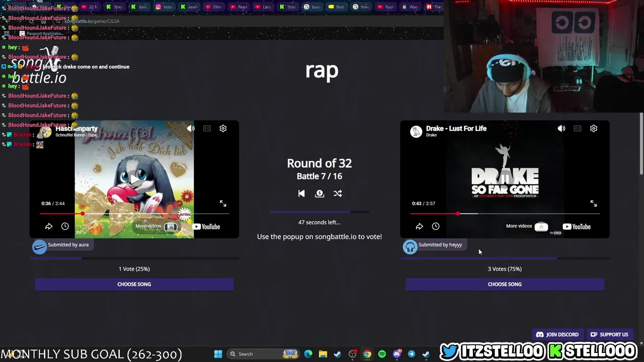Open Google Chrome from the taskbar
The image size is (644, 362).
pyautogui.click(x=367, y=354)
